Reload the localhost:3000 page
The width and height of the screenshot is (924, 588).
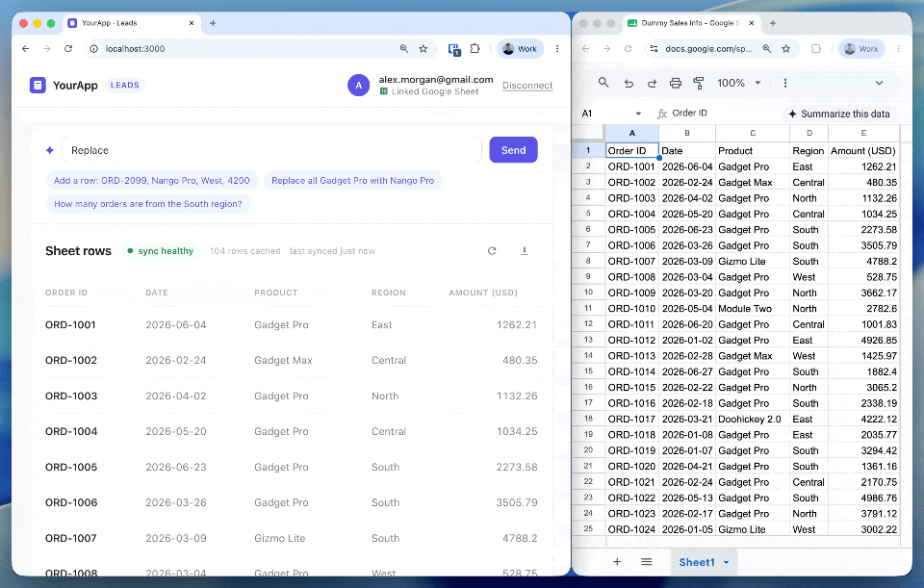pos(68,49)
